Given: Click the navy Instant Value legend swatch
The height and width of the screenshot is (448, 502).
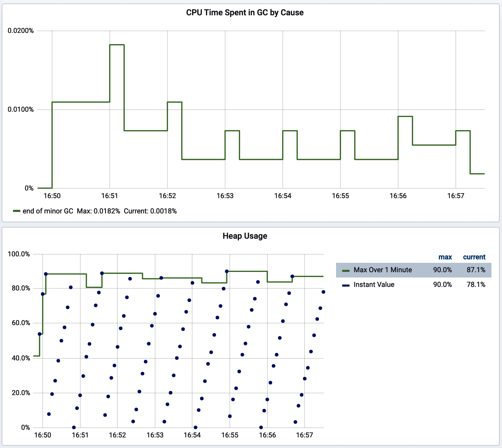Looking at the screenshot, I should point(346,285).
